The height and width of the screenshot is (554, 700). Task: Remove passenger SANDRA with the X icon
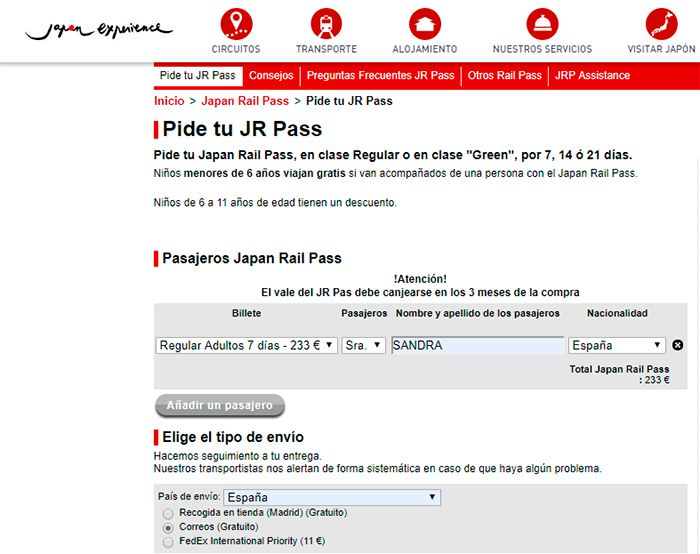point(677,345)
